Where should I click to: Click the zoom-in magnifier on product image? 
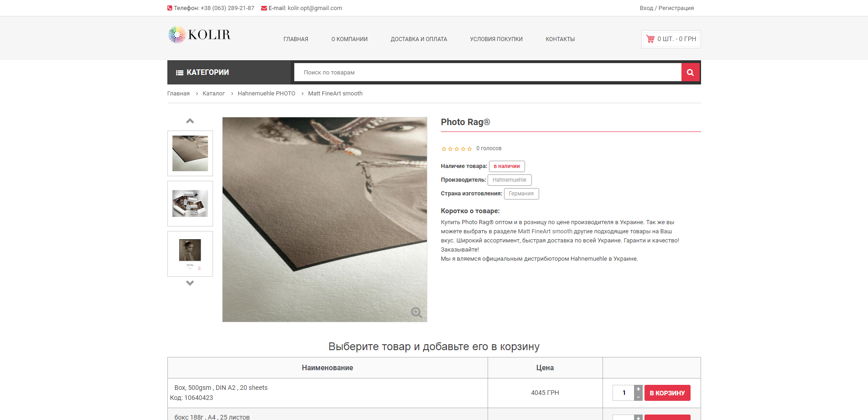click(416, 312)
